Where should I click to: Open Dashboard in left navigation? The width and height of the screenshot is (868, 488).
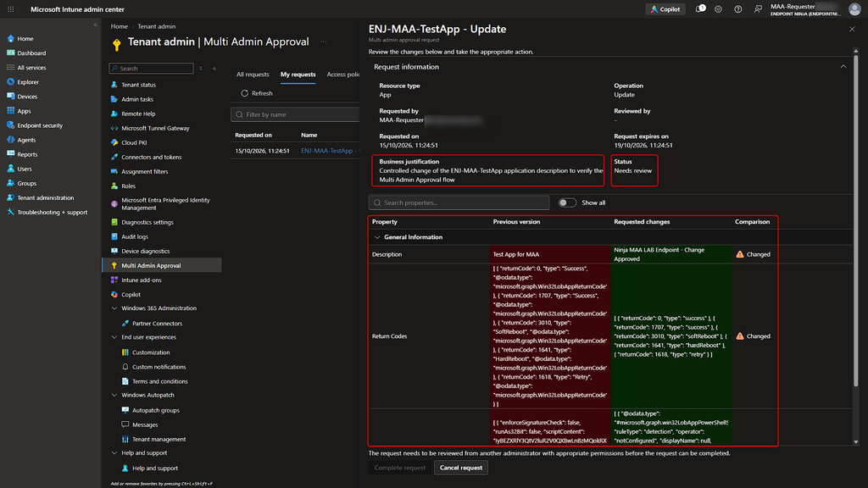[31, 53]
